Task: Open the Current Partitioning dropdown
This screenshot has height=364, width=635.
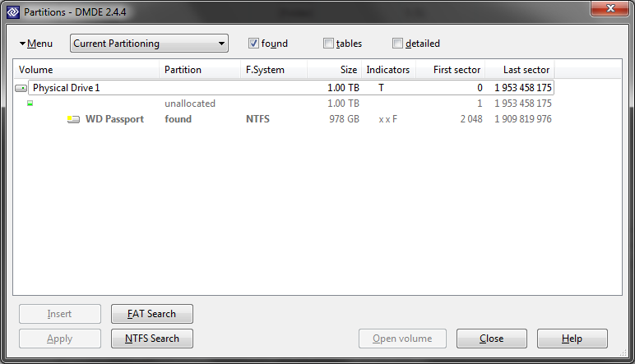Action: click(x=149, y=44)
